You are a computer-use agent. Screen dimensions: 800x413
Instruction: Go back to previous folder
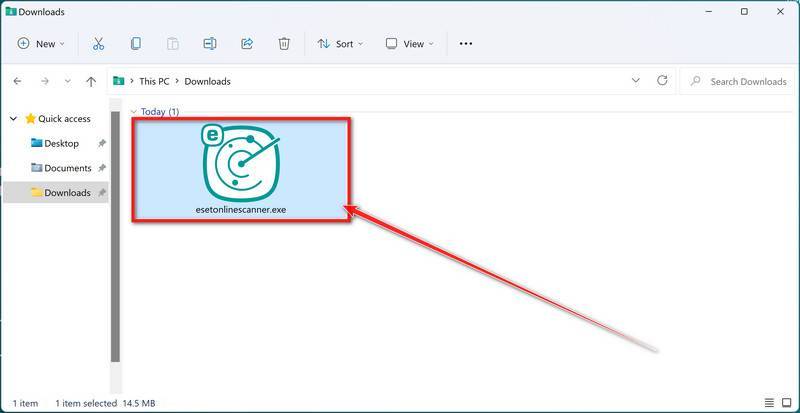click(x=17, y=81)
